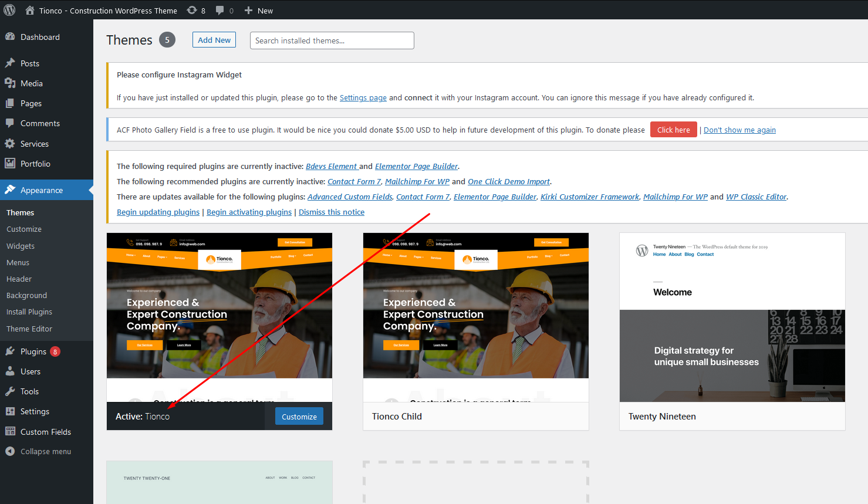This screenshot has height=504, width=868.
Task: Open the Elementor Page Builder inactive link
Action: 417,166
